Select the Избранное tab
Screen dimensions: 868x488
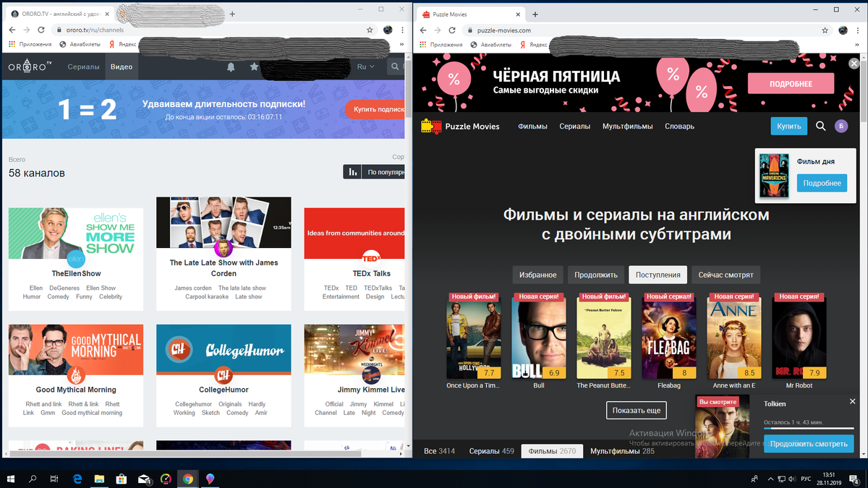(x=538, y=275)
